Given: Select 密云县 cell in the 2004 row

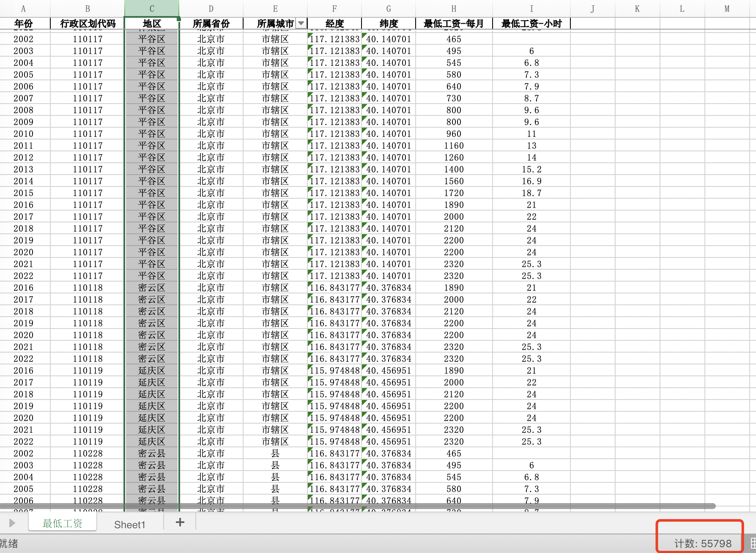Looking at the screenshot, I should pyautogui.click(x=152, y=477).
